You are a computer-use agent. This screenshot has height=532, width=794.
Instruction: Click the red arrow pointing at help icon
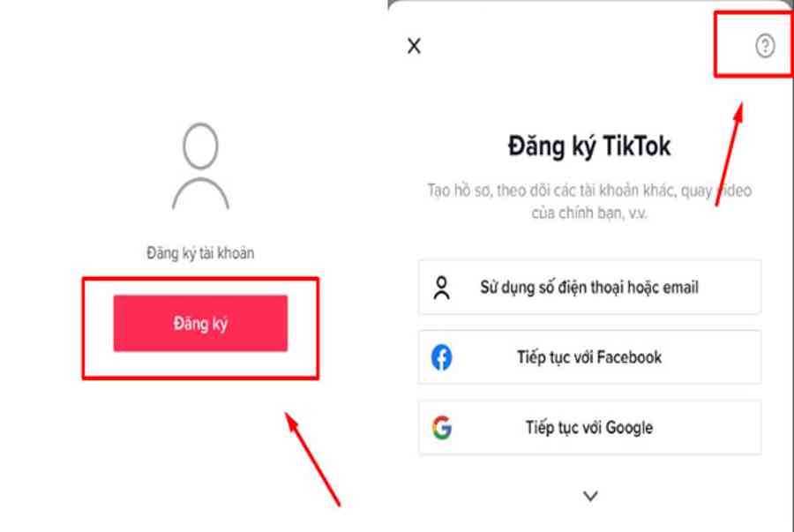tap(730, 154)
